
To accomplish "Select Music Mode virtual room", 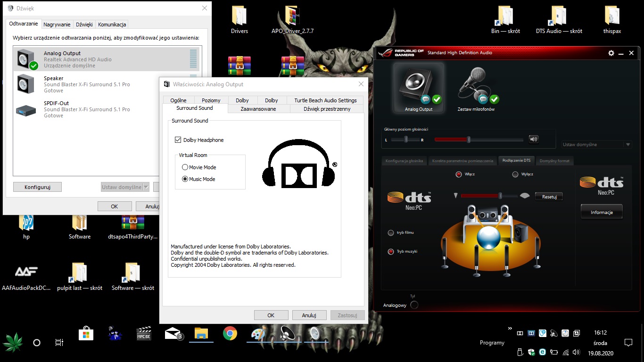I will [185, 179].
